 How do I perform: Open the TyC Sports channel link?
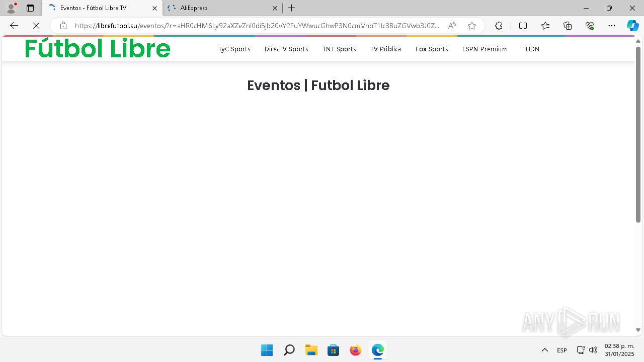pyautogui.click(x=234, y=49)
